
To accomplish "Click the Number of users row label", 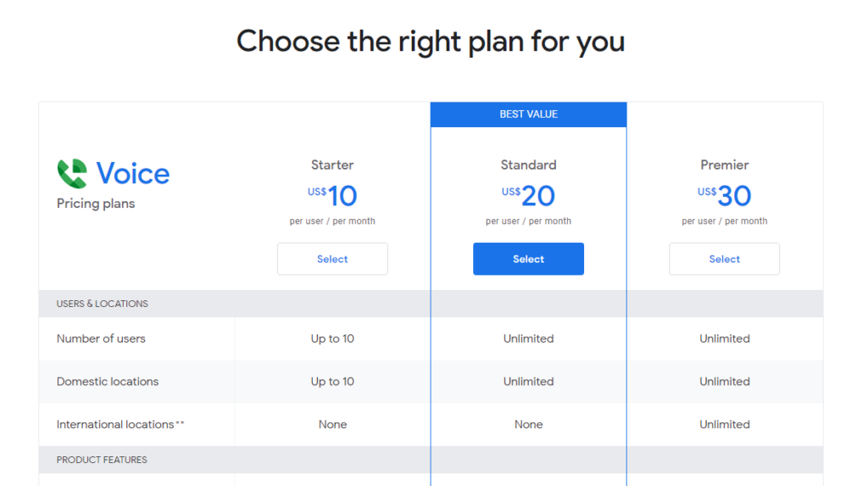I will pyautogui.click(x=101, y=338).
